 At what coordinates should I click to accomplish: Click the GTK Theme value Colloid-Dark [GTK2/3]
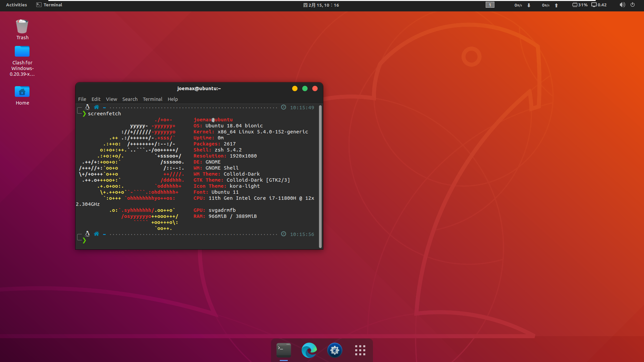click(x=258, y=180)
